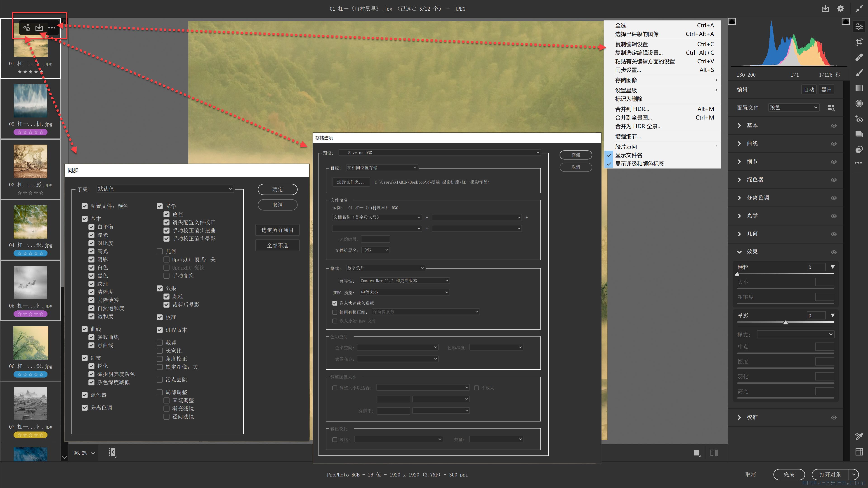Enable the 裁剪 checkbox
Viewport: 868px width, 488px height.
coord(160,343)
